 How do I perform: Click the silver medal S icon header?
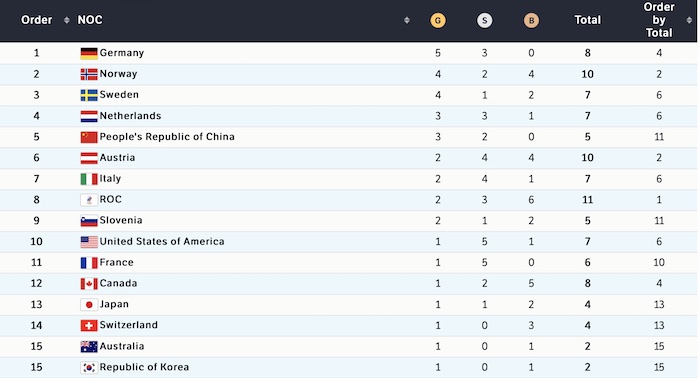click(484, 21)
